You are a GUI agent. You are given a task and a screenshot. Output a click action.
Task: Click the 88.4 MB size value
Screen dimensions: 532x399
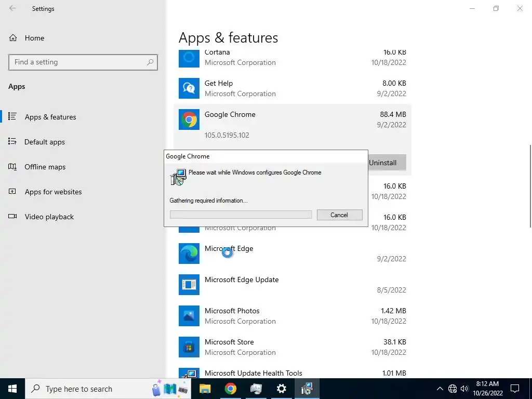pyautogui.click(x=393, y=114)
